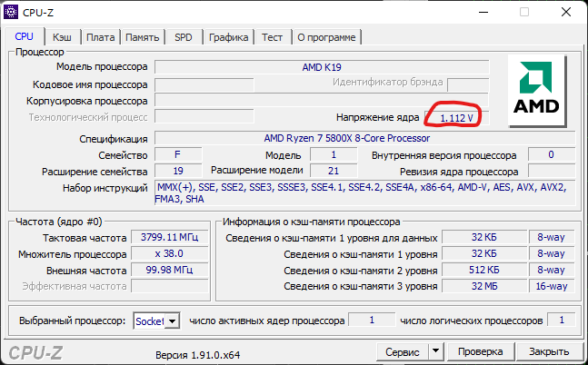Image resolution: width=588 pixels, height=365 pixels.
Task: Click the empty Технологический процесс field
Action: click(x=204, y=116)
